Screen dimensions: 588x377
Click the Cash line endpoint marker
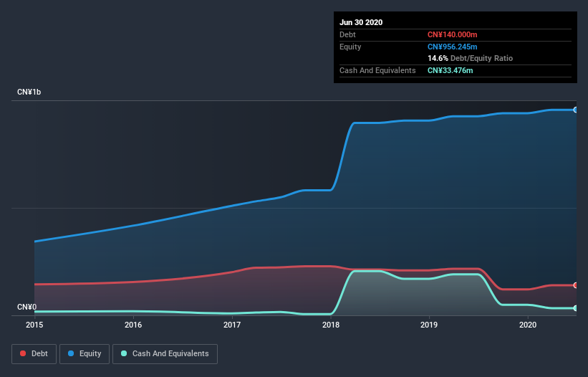(576, 308)
